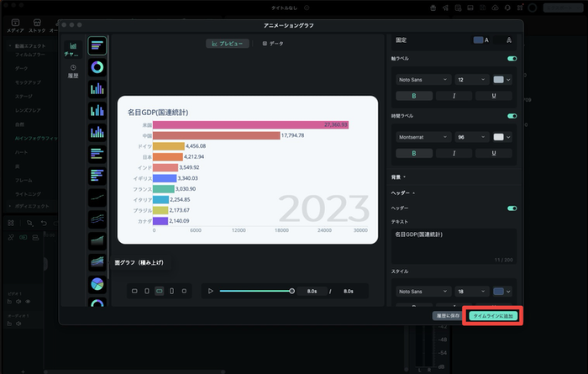Screen dimensions: 588x374
Task: Open the time label size 96 dropdown
Action: 470,136
